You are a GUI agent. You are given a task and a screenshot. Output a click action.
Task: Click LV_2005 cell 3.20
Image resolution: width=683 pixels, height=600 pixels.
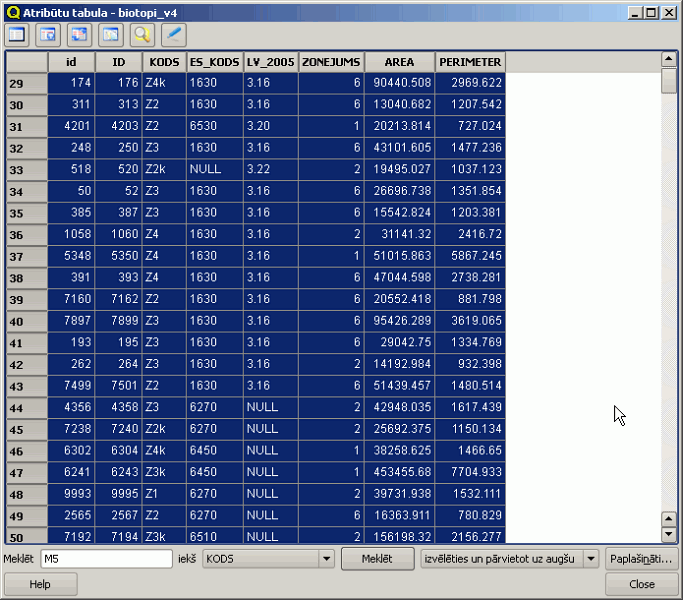tap(270, 126)
